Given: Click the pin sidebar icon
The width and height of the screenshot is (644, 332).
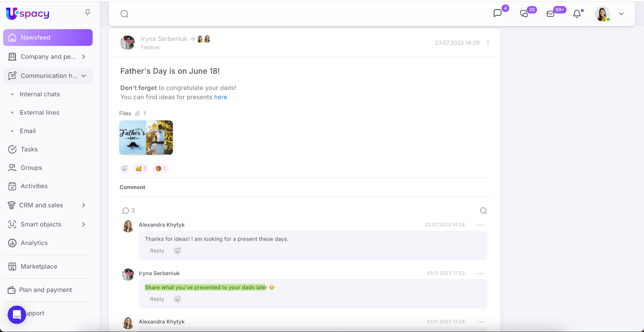Looking at the screenshot, I should (87, 13).
